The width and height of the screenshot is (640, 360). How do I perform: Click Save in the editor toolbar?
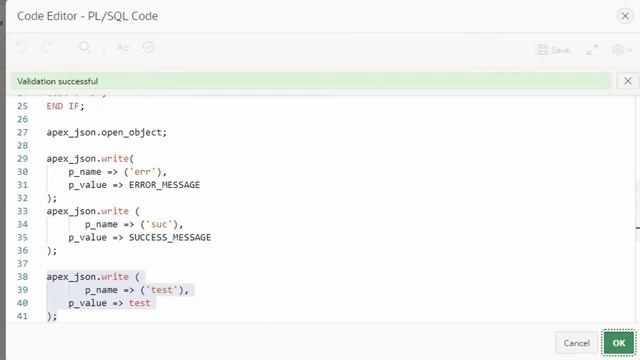coord(553,50)
